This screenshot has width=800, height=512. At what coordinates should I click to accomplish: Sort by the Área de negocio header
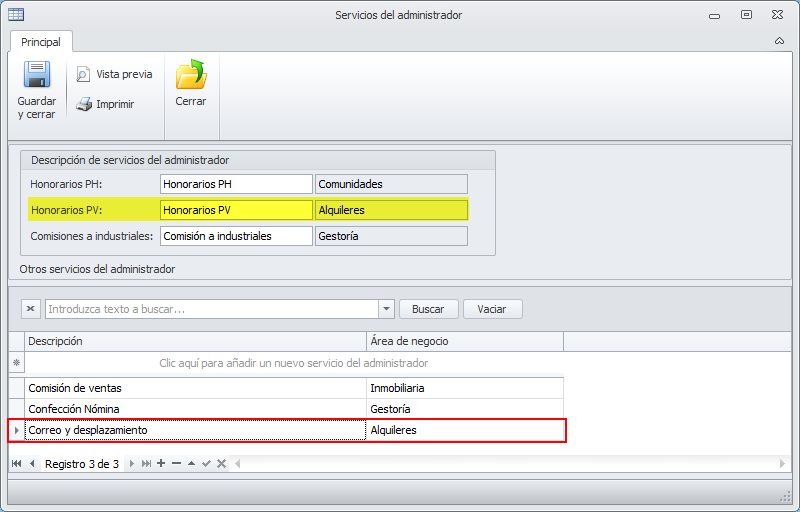click(x=465, y=341)
